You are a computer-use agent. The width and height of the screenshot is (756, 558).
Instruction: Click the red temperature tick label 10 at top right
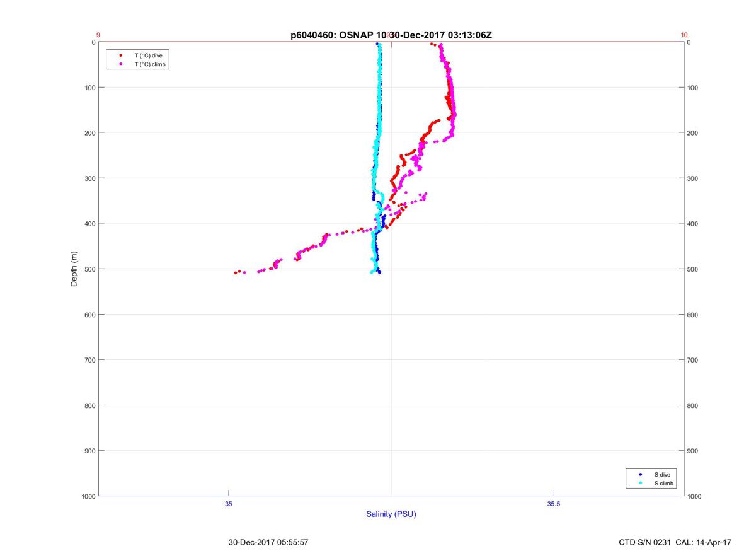(x=684, y=35)
